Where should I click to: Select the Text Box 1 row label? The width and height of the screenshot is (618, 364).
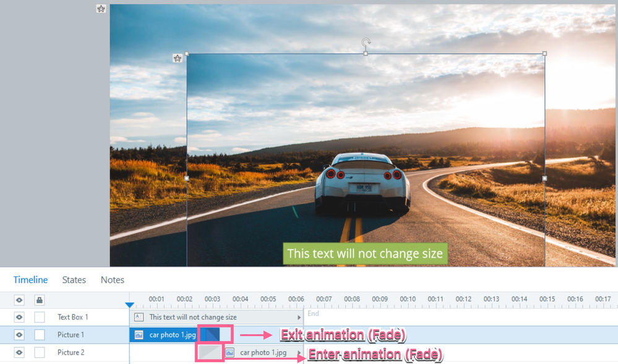pos(72,317)
